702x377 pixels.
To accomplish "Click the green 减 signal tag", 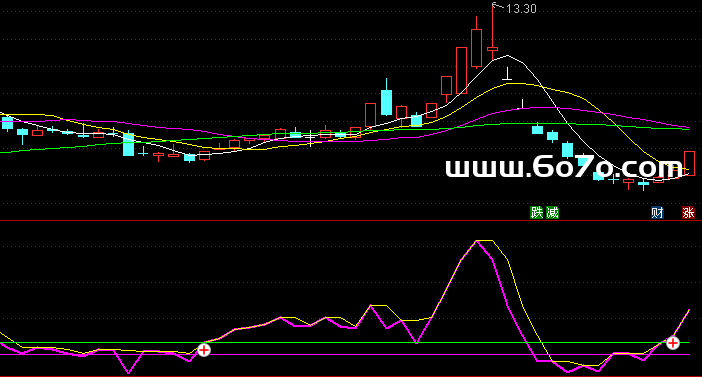I will (552, 212).
